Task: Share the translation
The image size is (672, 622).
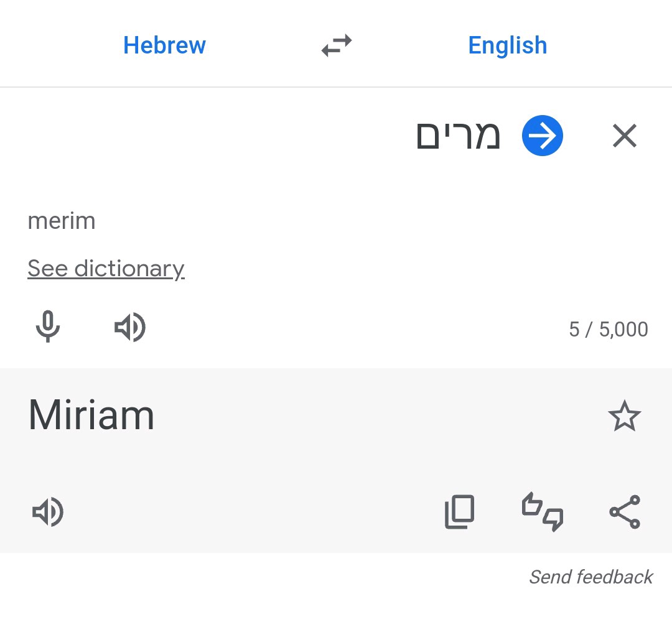Action: 624,512
